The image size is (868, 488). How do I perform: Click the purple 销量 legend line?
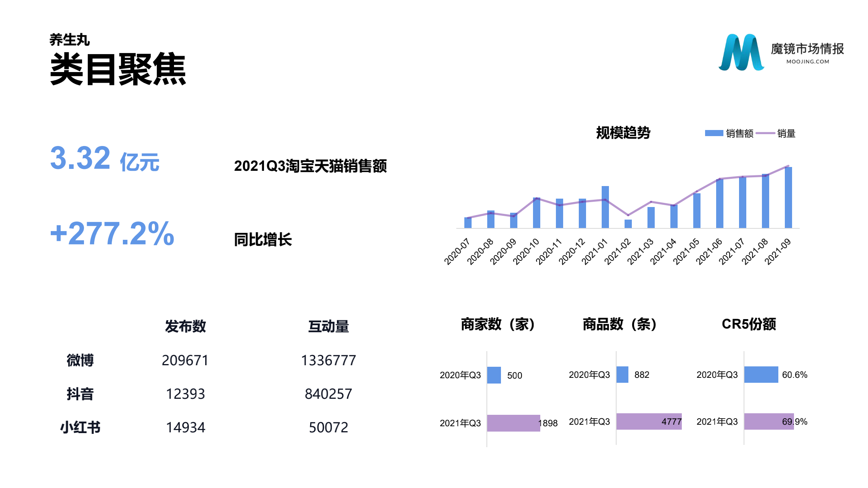coord(765,133)
